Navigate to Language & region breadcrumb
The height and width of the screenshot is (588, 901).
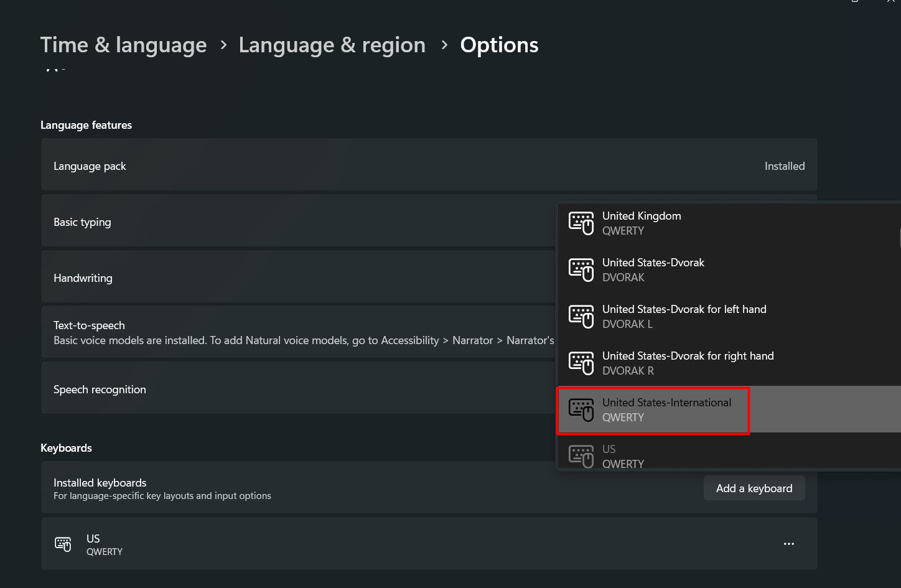click(332, 45)
